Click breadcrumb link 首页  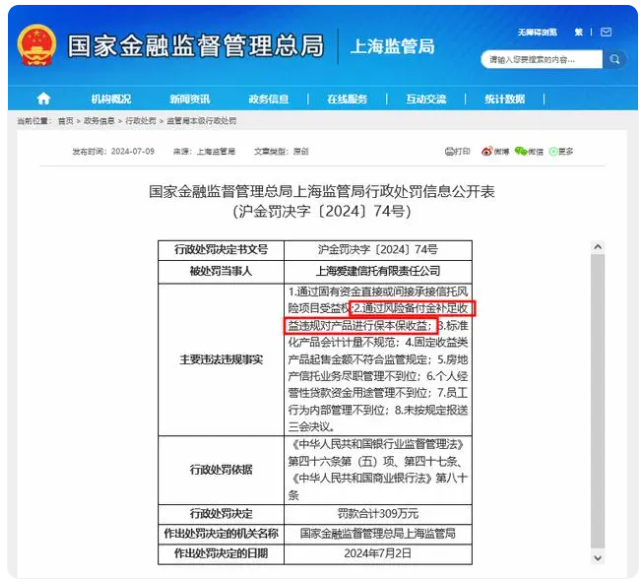(66, 121)
